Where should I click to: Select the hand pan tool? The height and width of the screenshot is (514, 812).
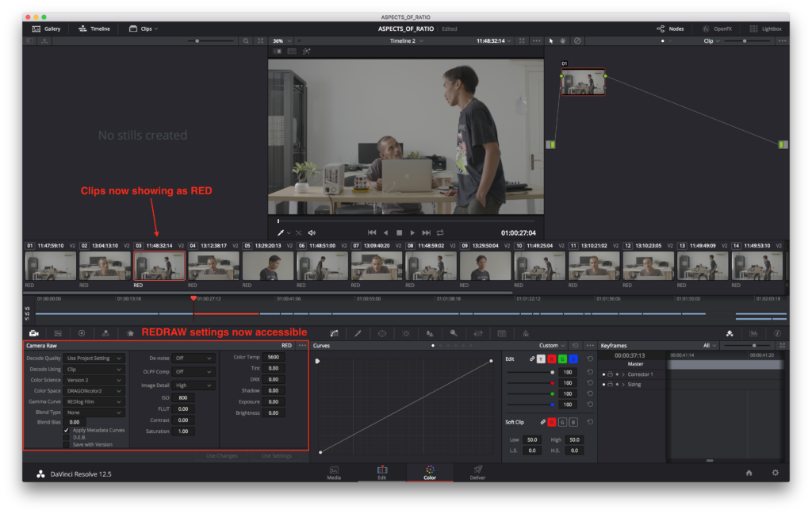click(564, 41)
